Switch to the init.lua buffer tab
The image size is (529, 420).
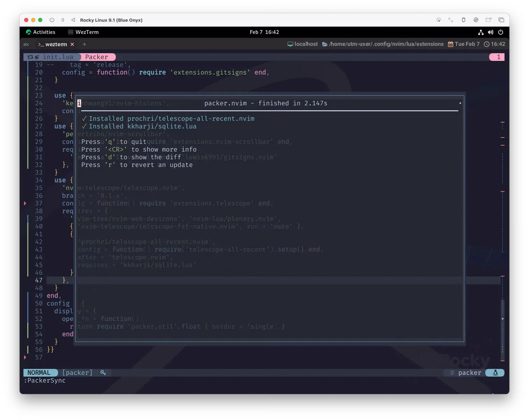[x=58, y=57]
